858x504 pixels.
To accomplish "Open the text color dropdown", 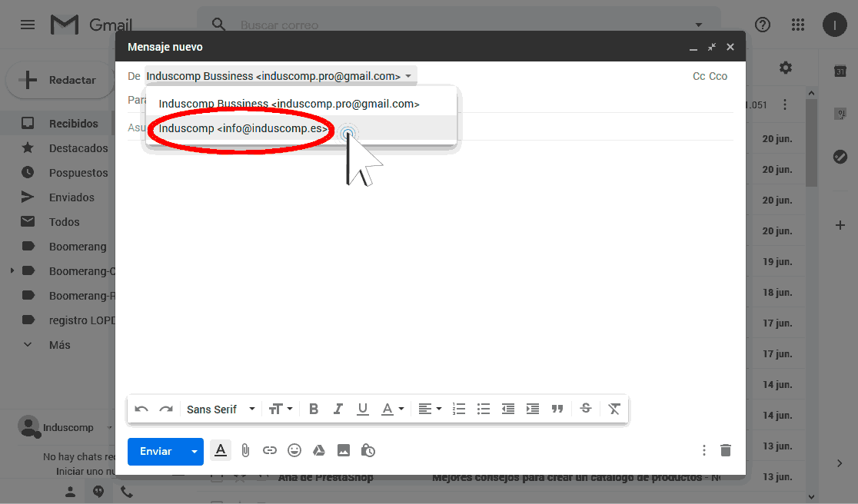I will (x=392, y=409).
